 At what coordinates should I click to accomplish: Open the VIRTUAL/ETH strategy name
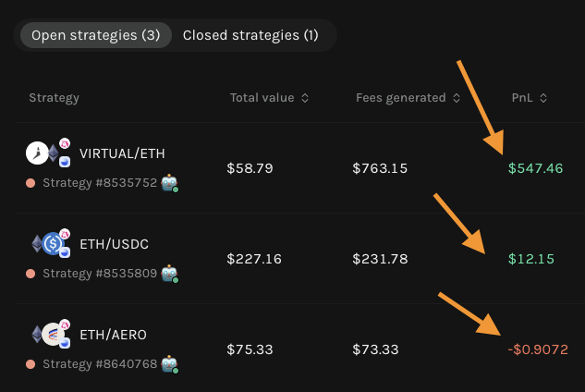(122, 153)
